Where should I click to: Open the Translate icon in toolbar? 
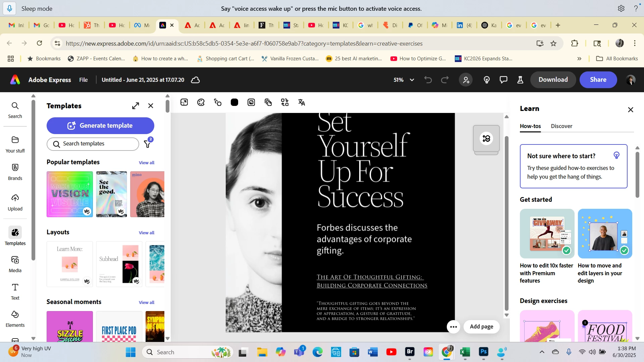click(x=302, y=103)
